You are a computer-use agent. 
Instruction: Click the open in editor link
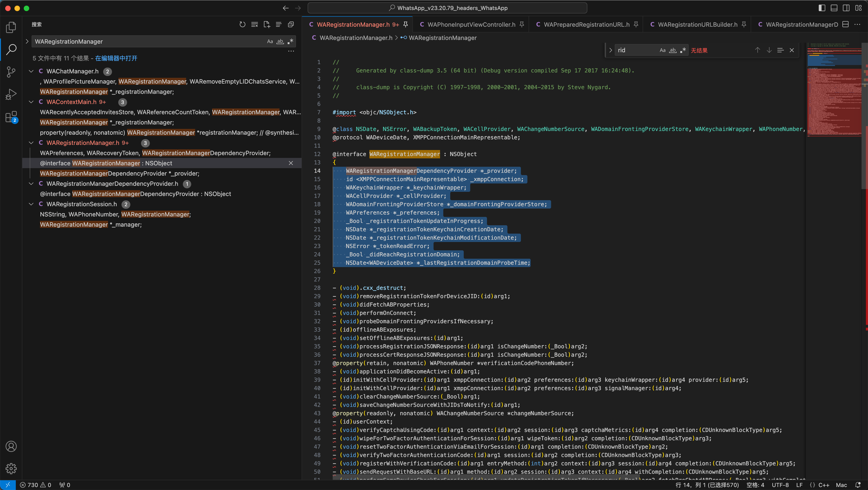tap(116, 58)
